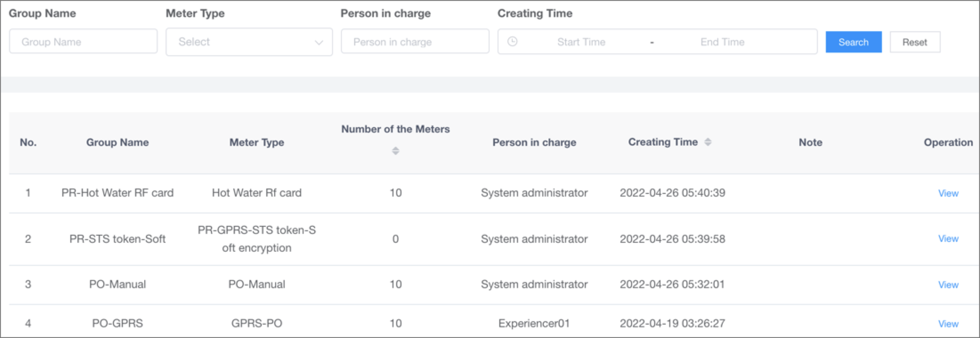Select the End Time date field

[722, 42]
